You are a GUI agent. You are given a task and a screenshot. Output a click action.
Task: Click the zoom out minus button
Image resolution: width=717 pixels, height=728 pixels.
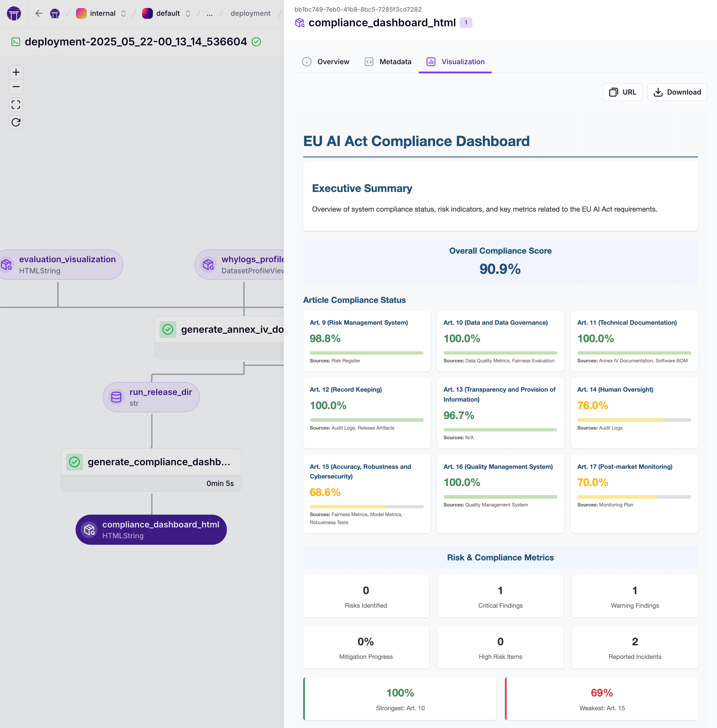[16, 87]
